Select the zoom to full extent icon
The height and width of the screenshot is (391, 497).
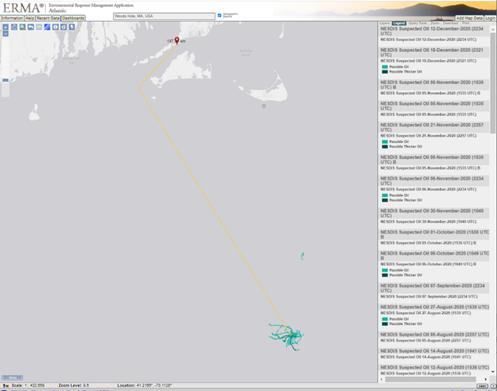coord(14,27)
